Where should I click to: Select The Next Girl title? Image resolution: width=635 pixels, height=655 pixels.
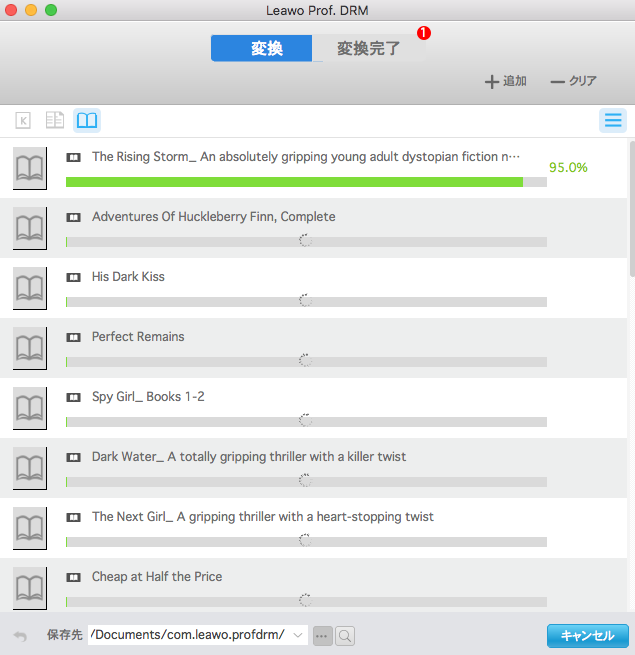point(263,517)
